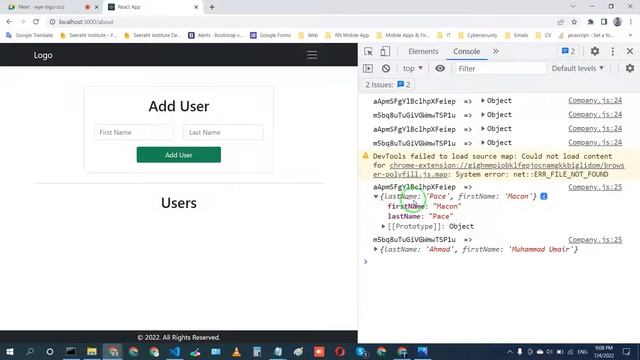Open the notification center icon
Image resolution: width=640 pixels, height=360 pixels.
point(627,351)
